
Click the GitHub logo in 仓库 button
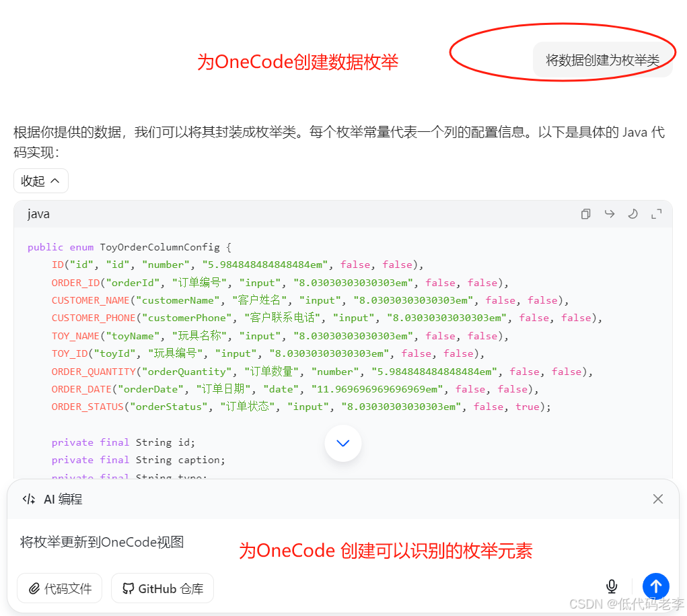[128, 588]
